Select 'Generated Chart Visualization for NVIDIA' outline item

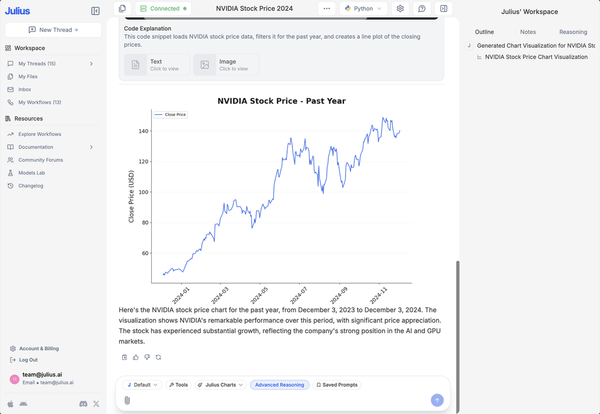(x=536, y=46)
